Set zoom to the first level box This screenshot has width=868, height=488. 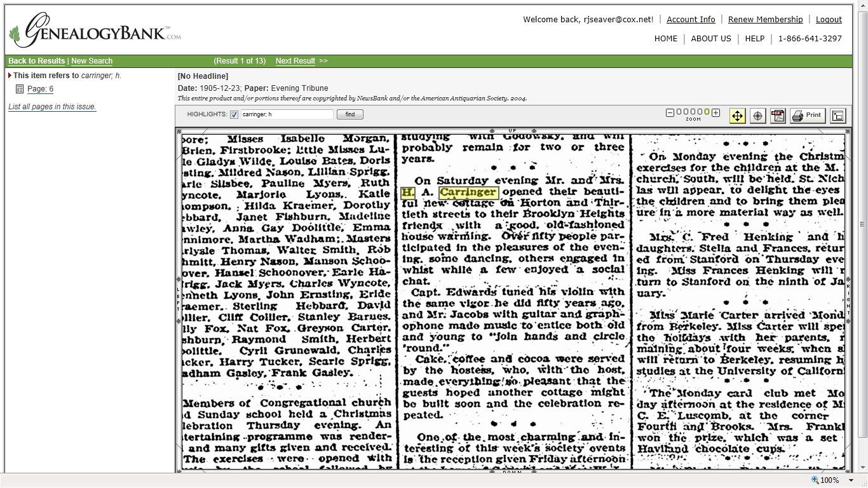[x=678, y=112]
